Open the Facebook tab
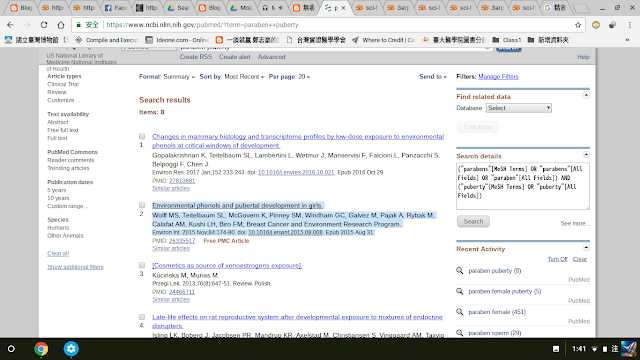 click(x=115, y=8)
